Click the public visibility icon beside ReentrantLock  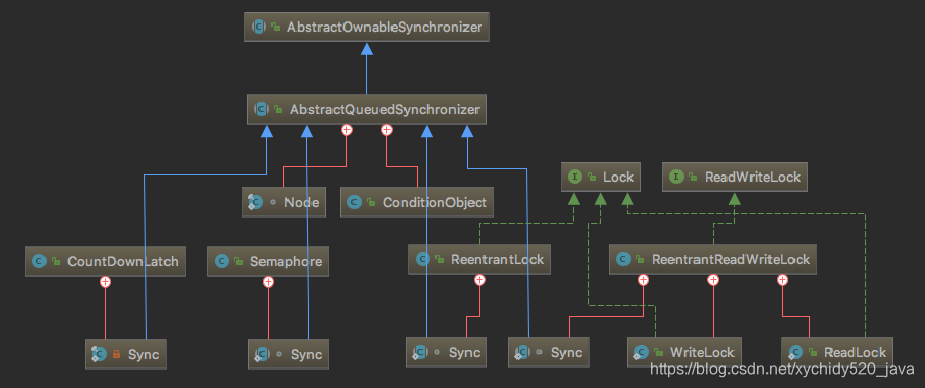click(439, 259)
